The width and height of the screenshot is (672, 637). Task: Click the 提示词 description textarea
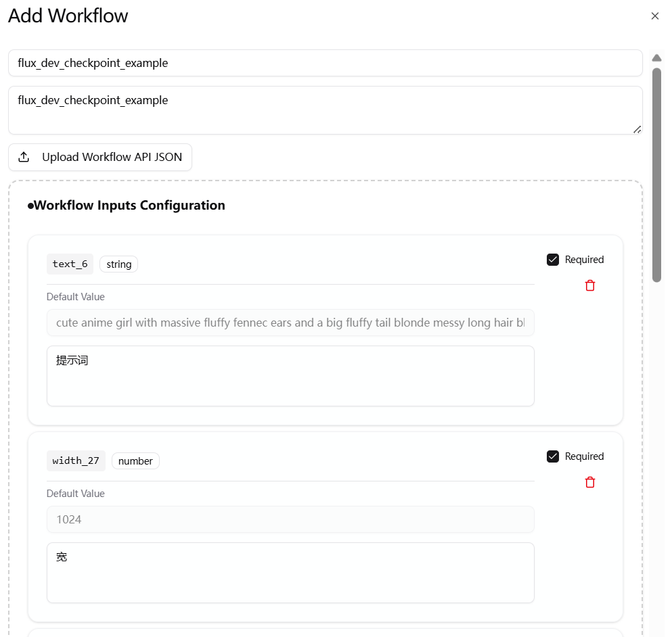pyautogui.click(x=290, y=376)
